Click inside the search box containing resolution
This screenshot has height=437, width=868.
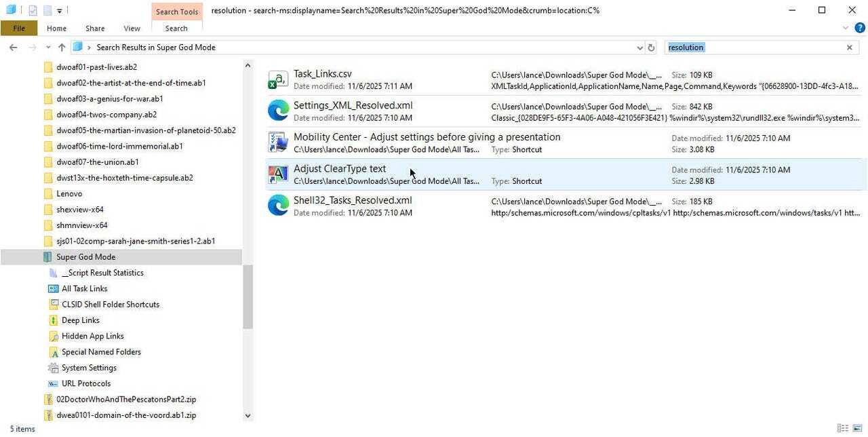click(746, 47)
